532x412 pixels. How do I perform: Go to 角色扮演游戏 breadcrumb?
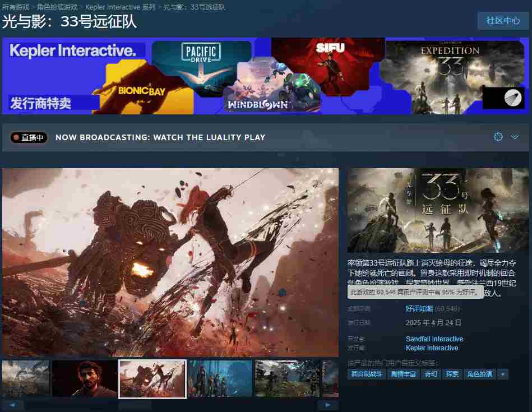coord(57,7)
